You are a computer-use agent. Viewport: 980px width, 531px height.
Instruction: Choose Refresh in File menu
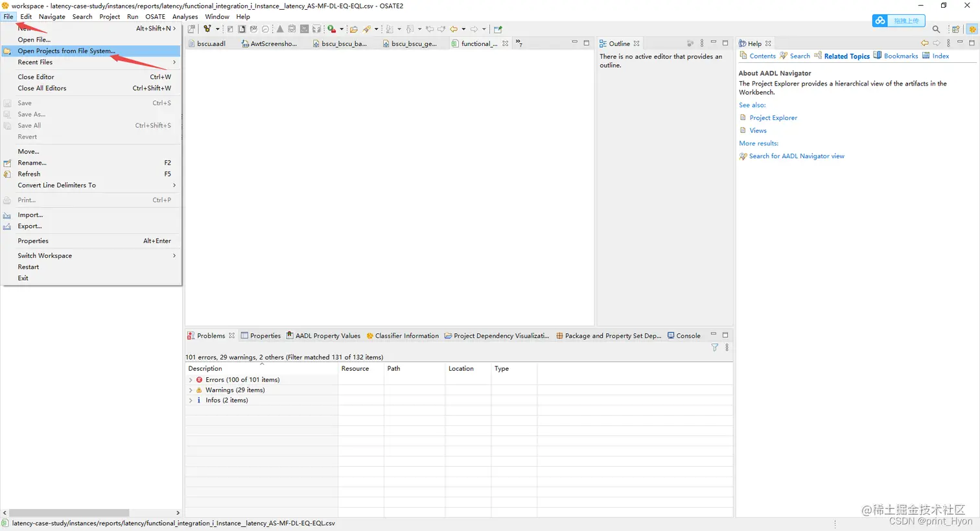click(91, 174)
